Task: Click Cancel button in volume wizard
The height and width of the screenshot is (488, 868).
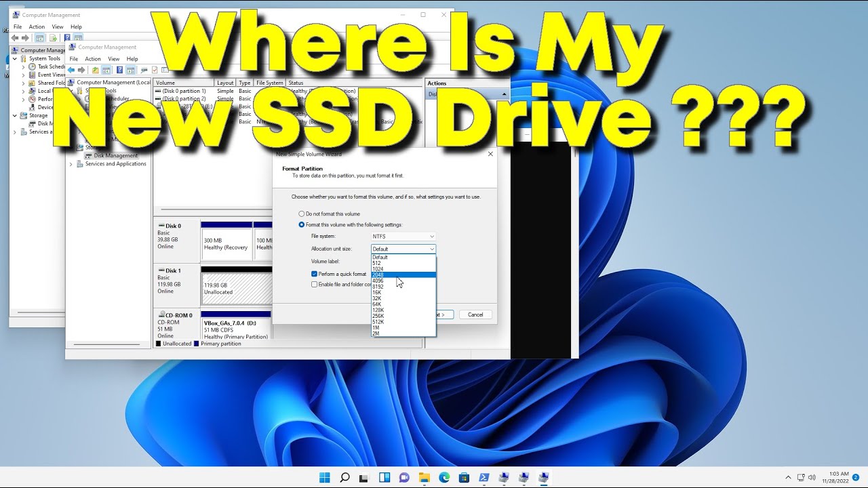Action: (475, 314)
